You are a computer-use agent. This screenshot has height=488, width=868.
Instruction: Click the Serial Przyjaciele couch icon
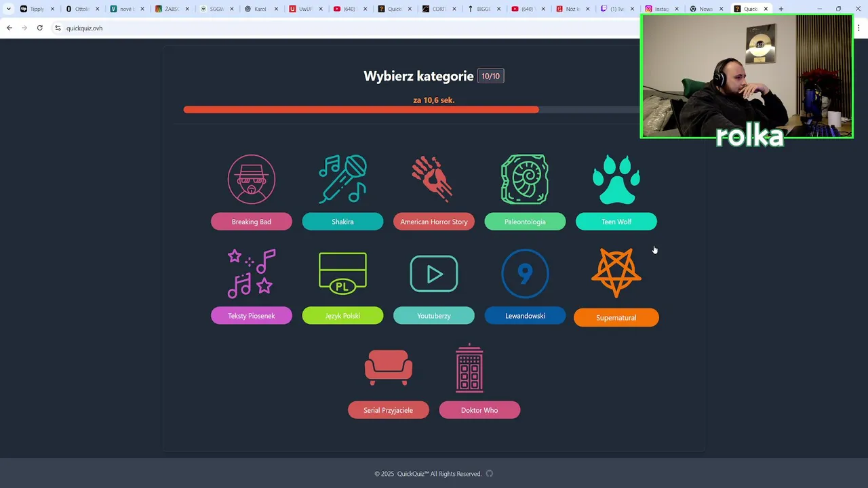point(388,367)
